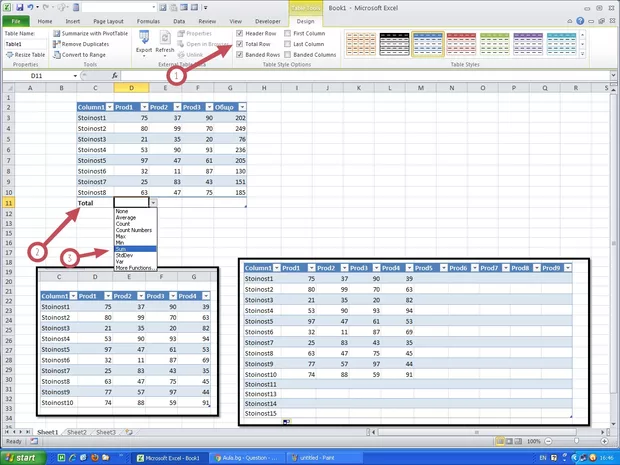Toggle the Banded Columns checkbox
Screen dimensions: 620x465
coord(287,55)
